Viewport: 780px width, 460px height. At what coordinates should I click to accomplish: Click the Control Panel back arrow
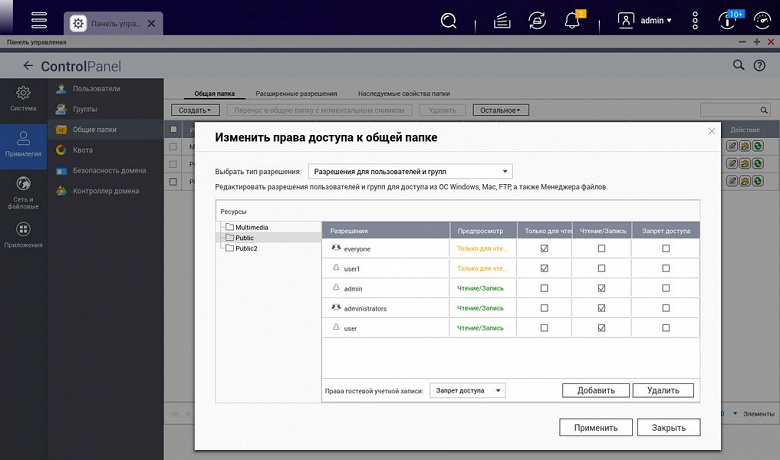point(28,65)
